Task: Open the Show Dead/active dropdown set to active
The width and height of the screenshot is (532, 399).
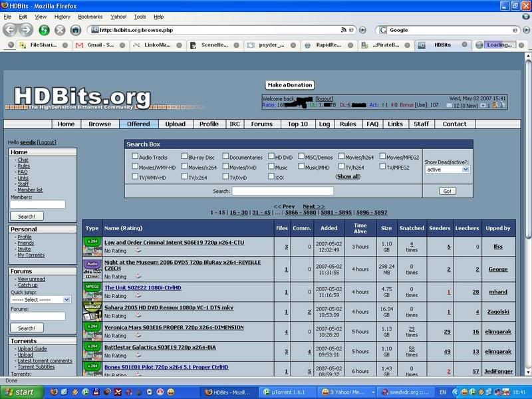Action: (447, 170)
